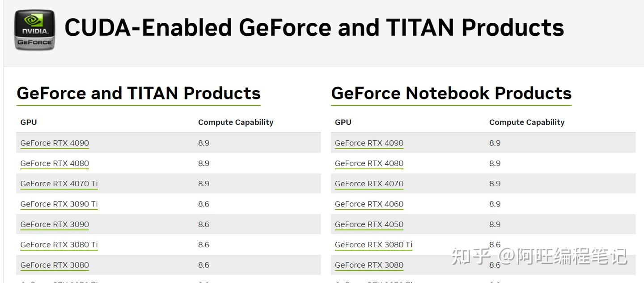The width and height of the screenshot is (644, 283).
Task: Click desktop GeForce RTX 3080 link
Action: (x=55, y=265)
